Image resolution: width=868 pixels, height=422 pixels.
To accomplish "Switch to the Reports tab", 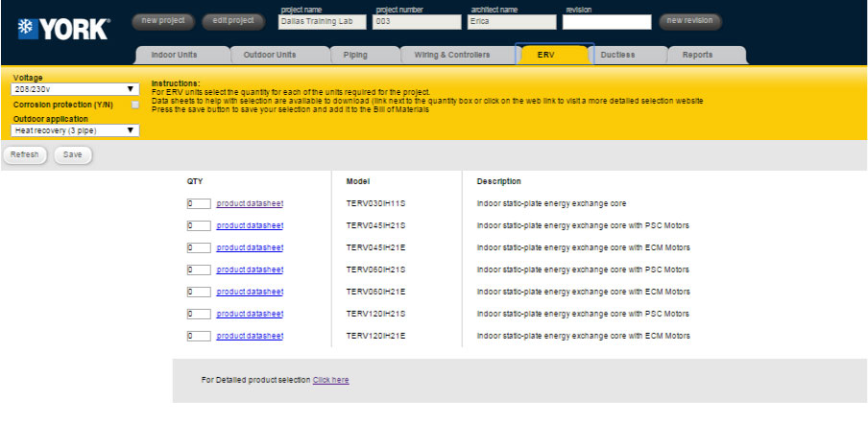I will (697, 55).
